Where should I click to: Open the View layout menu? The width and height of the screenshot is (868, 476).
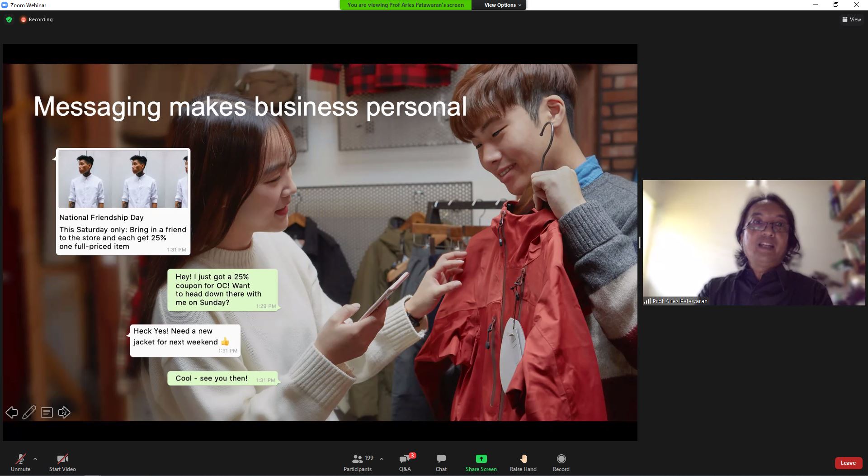pos(852,19)
